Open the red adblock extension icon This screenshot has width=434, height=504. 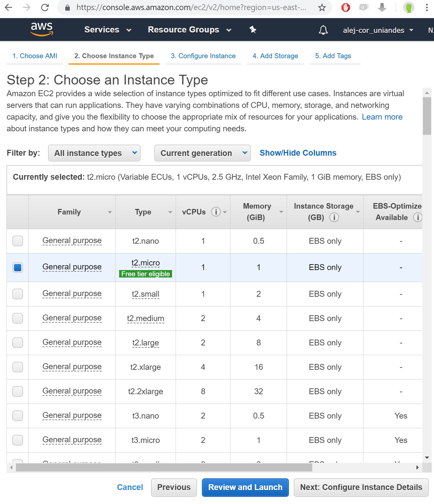(346, 7)
